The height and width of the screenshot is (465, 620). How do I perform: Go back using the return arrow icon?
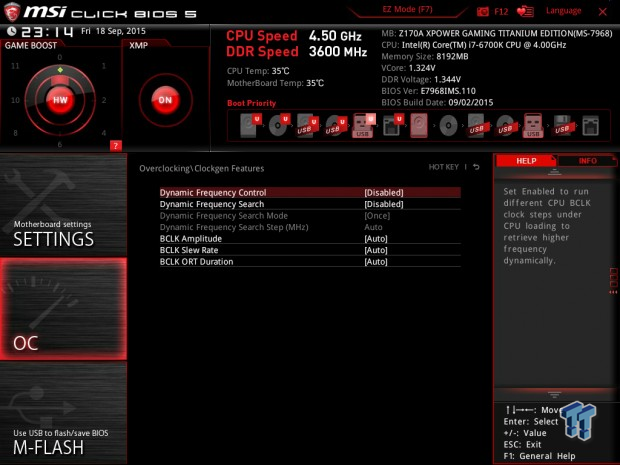click(x=476, y=167)
